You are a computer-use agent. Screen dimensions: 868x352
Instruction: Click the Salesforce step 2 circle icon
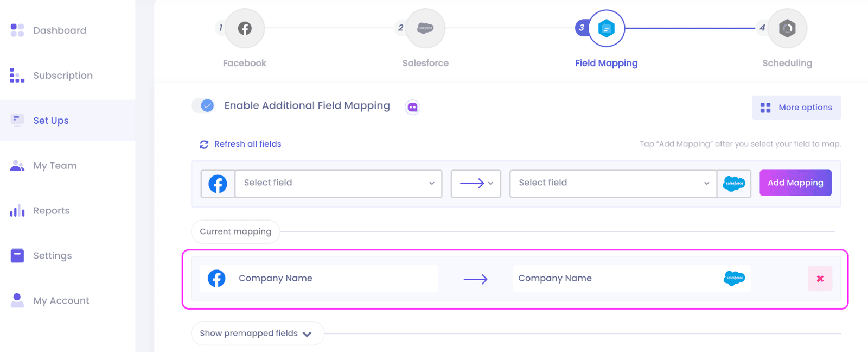click(425, 28)
